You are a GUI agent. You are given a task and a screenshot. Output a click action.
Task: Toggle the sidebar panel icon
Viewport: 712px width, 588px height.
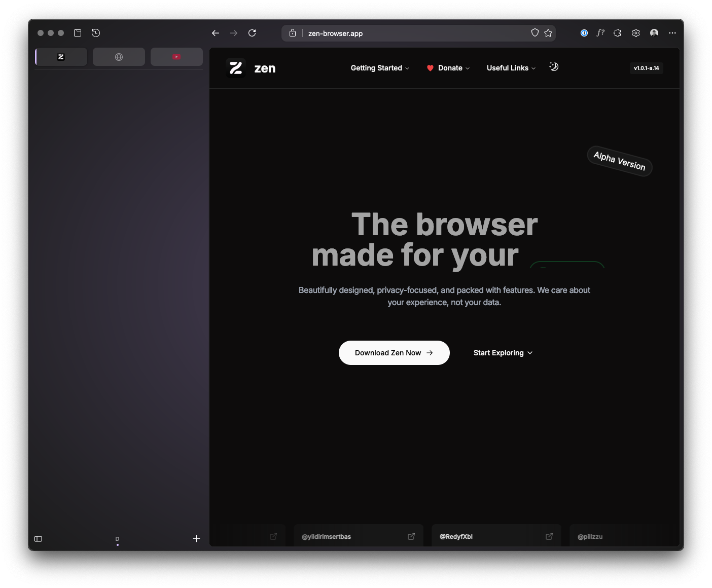tap(38, 539)
